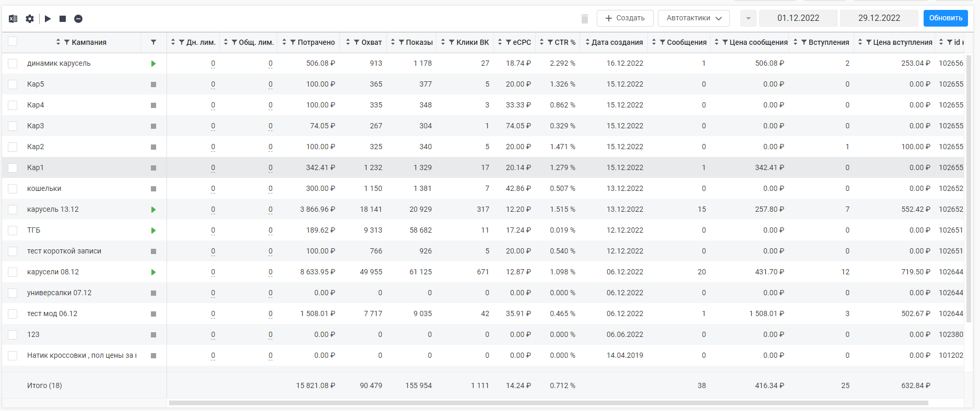Expand the Автотактики dropdown
The width and height of the screenshot is (980, 411).
pyautogui.click(x=693, y=18)
